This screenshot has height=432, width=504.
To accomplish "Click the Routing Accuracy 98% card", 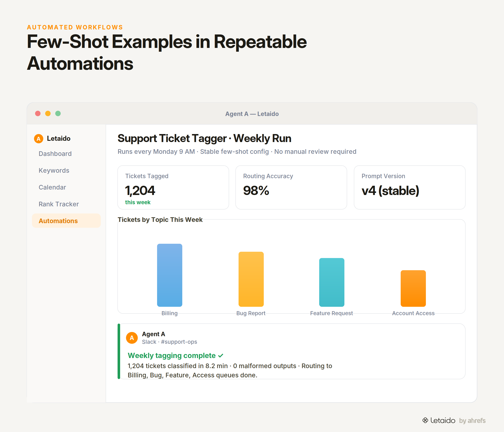I will (291, 187).
